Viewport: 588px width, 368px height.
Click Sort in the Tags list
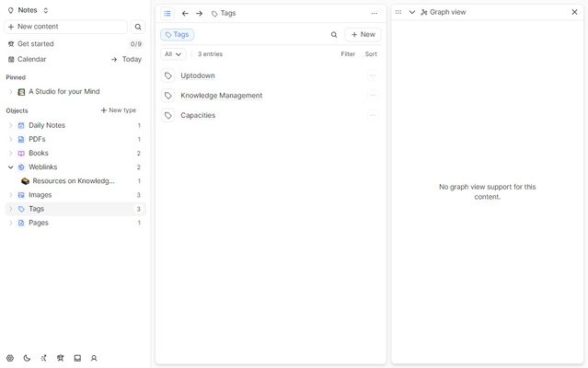click(x=371, y=54)
